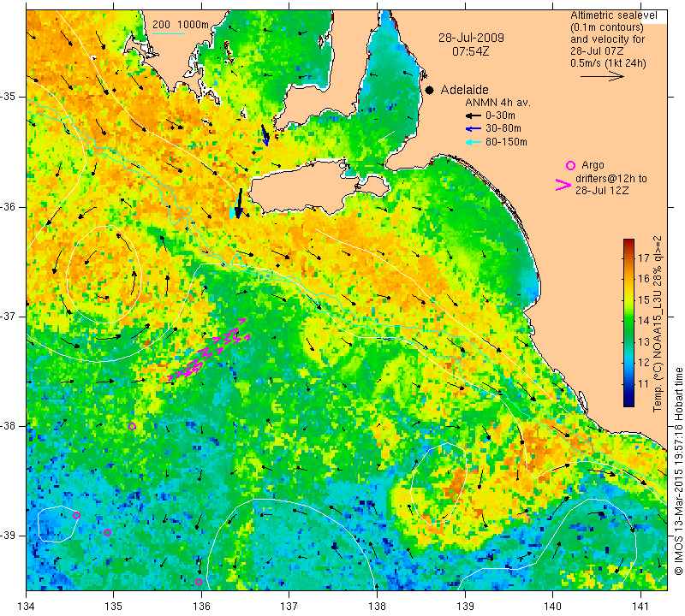Viewport: 685px width, 616px height.
Task: Click the 0.5m/s velocity scale arrow
Action: tap(602, 76)
